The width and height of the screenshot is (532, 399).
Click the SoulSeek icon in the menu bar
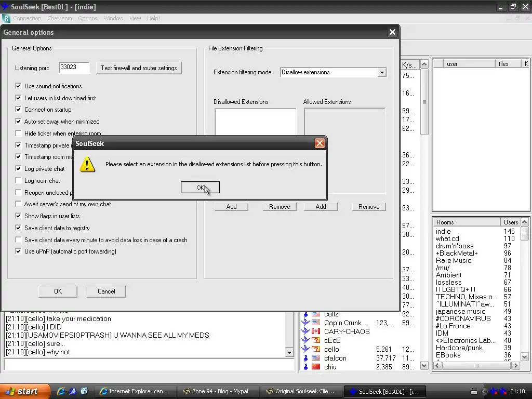point(6,18)
